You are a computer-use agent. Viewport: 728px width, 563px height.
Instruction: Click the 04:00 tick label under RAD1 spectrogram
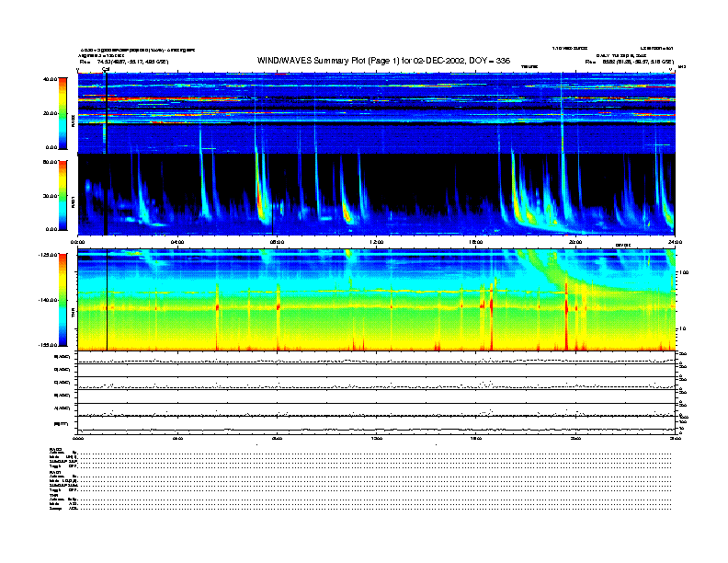177,242
